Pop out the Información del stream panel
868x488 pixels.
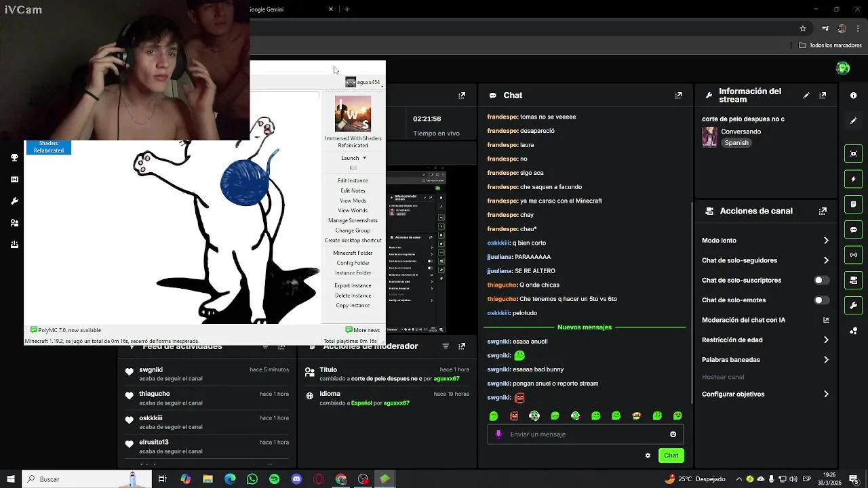(x=823, y=96)
